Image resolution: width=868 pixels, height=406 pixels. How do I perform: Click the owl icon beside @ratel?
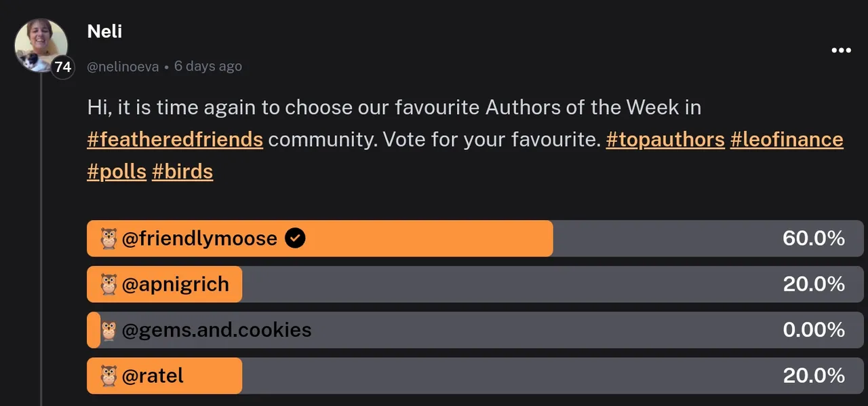tap(109, 375)
